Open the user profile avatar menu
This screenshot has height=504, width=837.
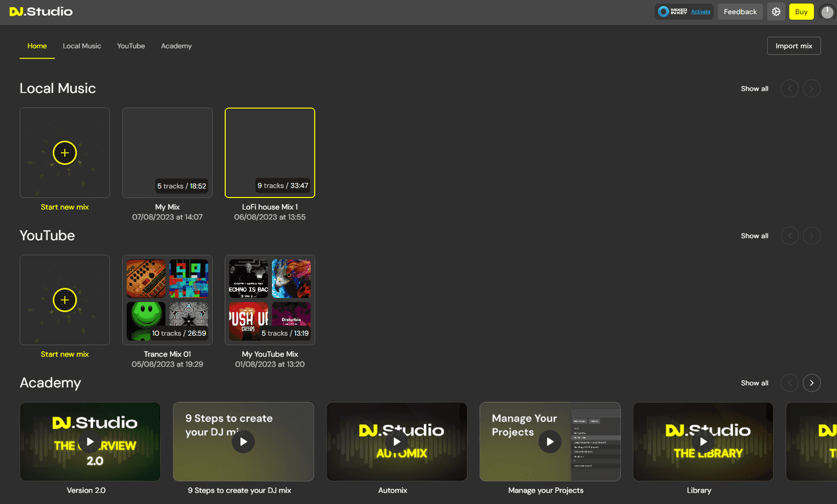[827, 11]
